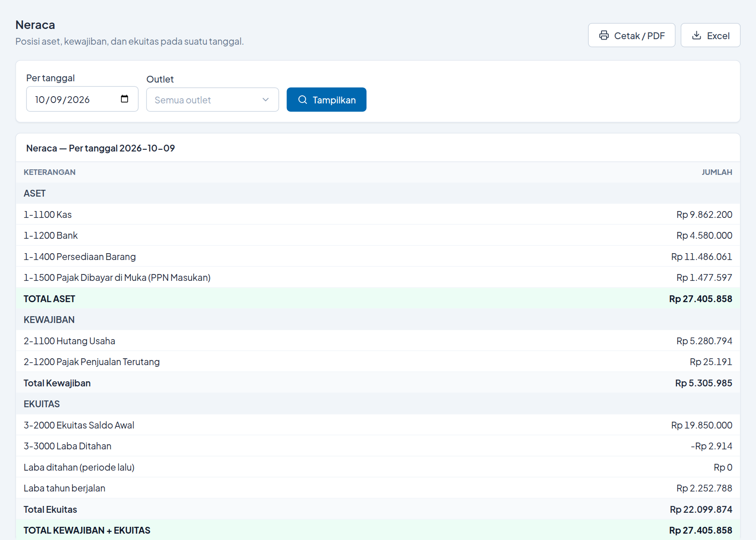
Task: Click the Total Ekuitas amount Rp 22.099.874
Action: coord(701,509)
